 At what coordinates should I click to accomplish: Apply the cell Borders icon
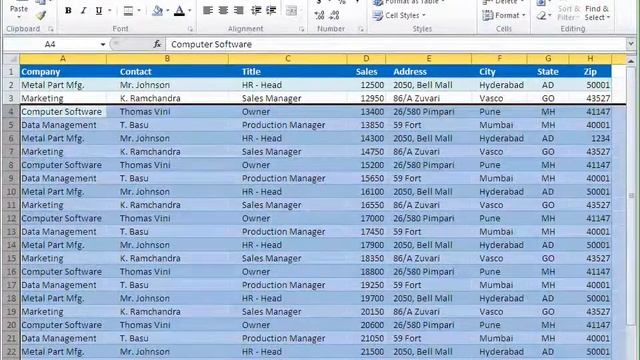pos(128,11)
